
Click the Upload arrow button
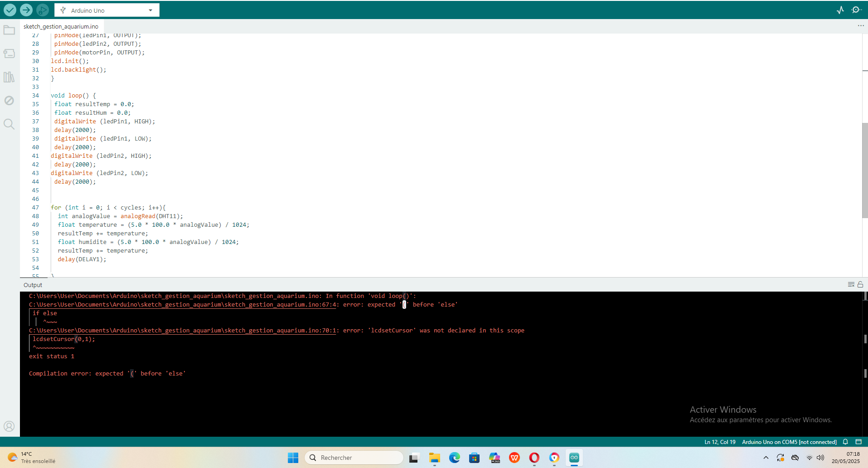(x=26, y=10)
